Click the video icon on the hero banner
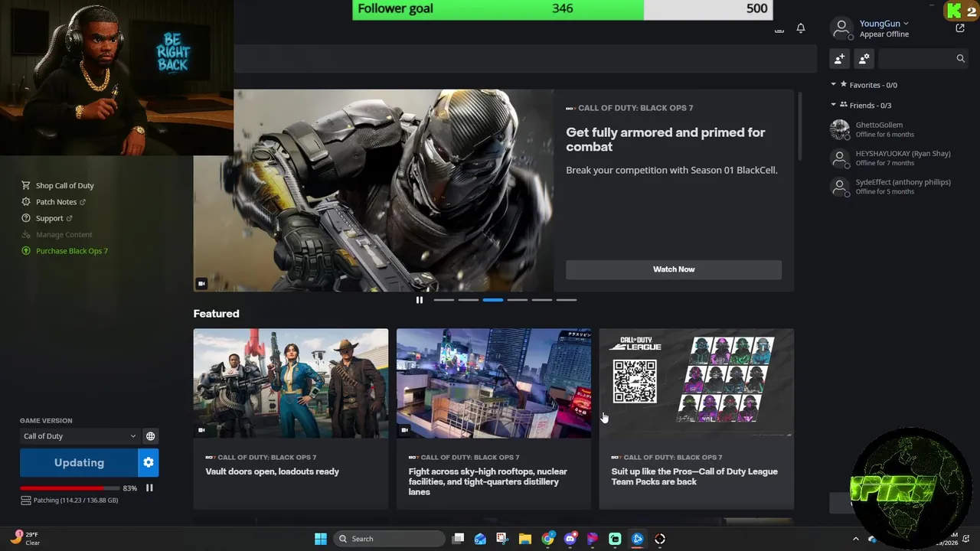Screen dimensions: 980x551 tap(201, 284)
